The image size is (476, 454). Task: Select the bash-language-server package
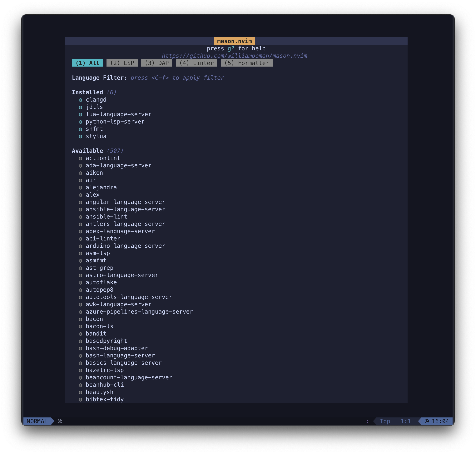[120, 356]
